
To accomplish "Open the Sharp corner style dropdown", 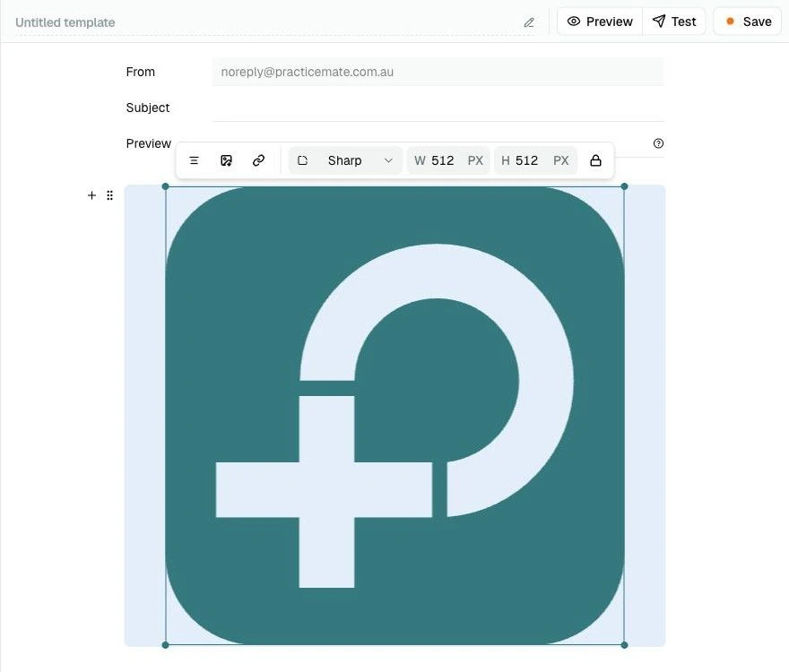I will [345, 160].
